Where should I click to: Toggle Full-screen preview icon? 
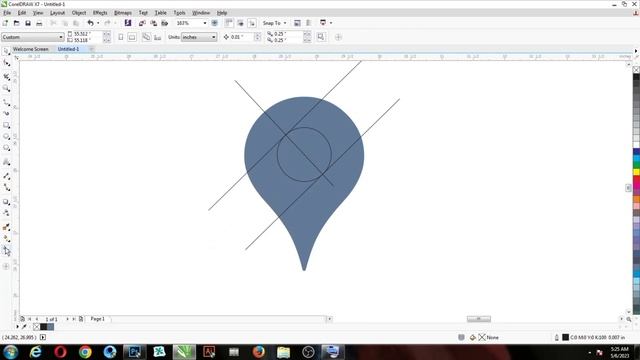coord(215,23)
